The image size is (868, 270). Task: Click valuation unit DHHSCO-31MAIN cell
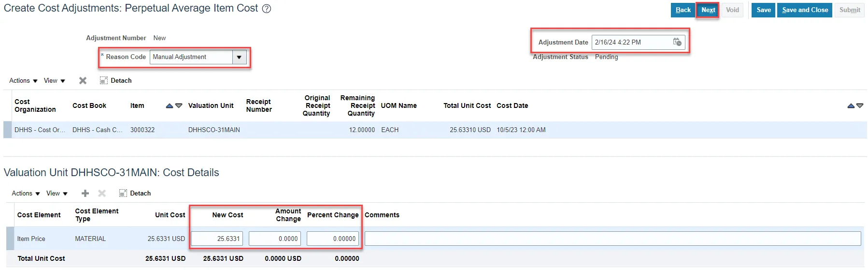214,130
